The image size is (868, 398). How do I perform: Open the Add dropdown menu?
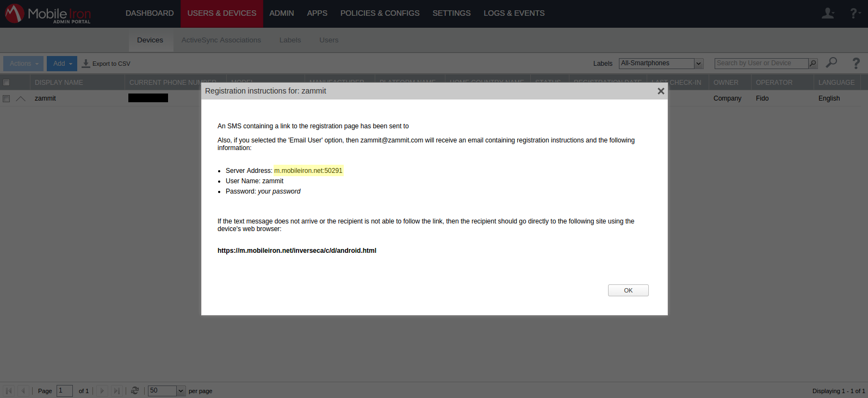click(62, 64)
